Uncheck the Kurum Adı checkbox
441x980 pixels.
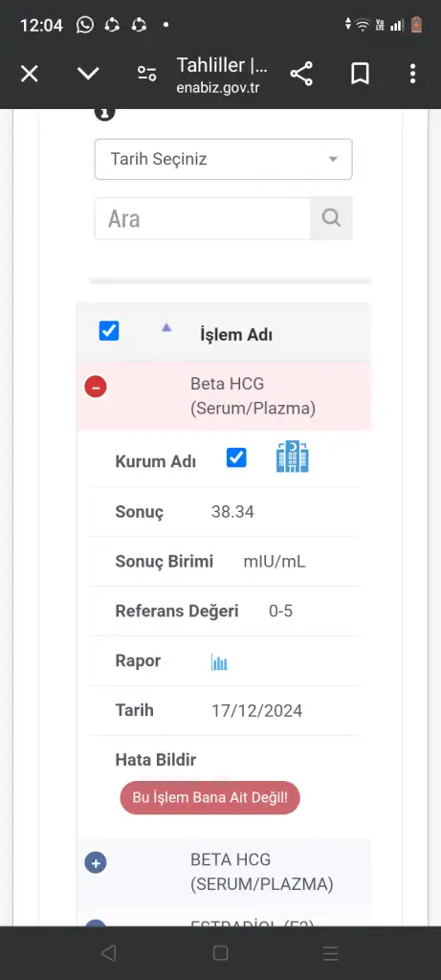click(x=236, y=457)
